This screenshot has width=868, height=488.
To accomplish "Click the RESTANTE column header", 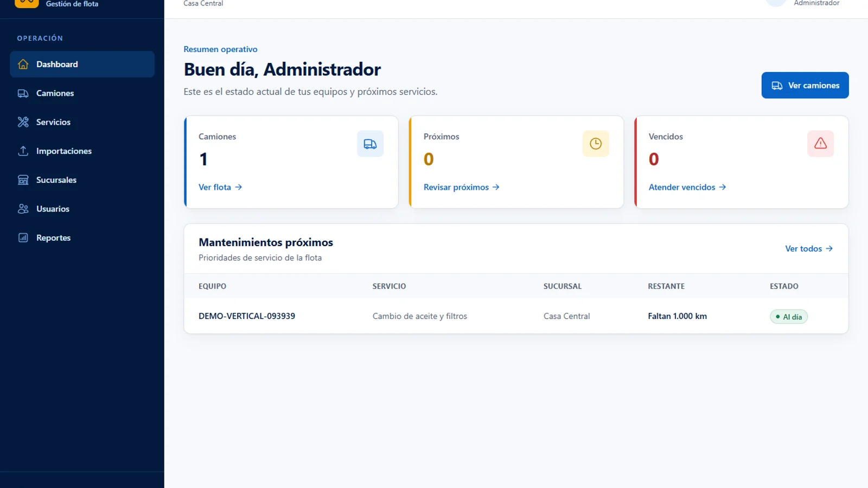I will pyautogui.click(x=666, y=286).
